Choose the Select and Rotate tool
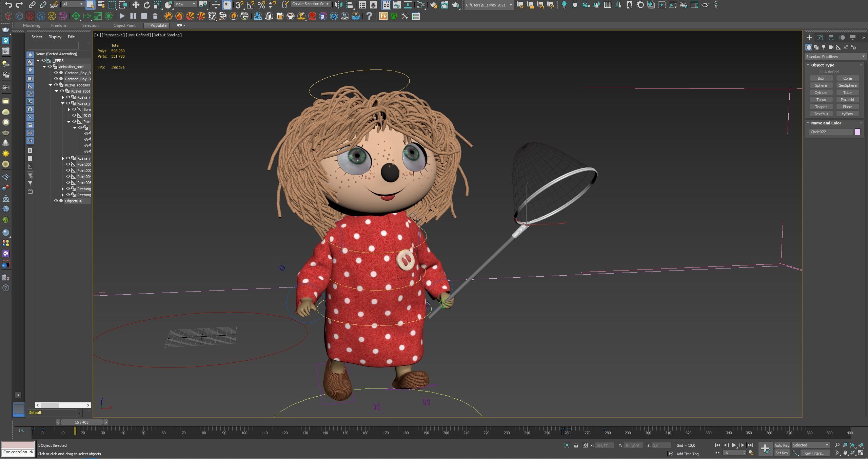Viewport: 868px width, 459px height. coord(146,5)
